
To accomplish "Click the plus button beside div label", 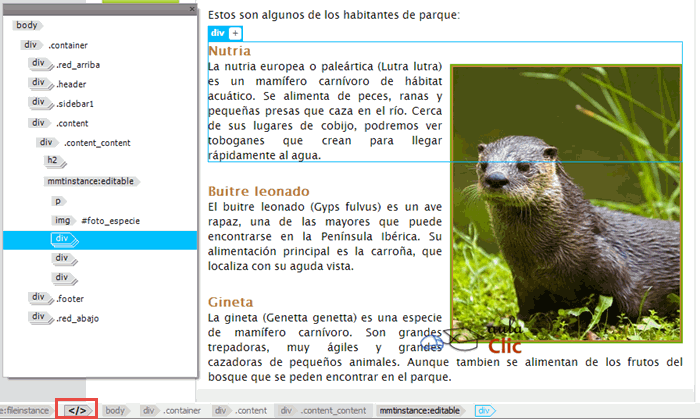I will click(x=236, y=34).
